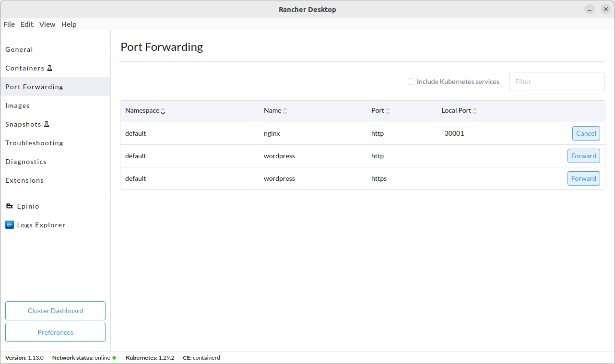The width and height of the screenshot is (615, 364).
Task: Open the View menu
Action: point(47,24)
